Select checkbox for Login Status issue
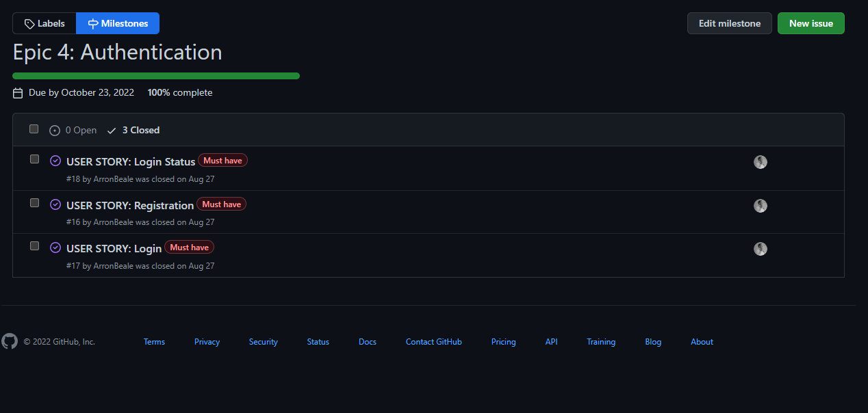This screenshot has width=868, height=413. tap(34, 159)
